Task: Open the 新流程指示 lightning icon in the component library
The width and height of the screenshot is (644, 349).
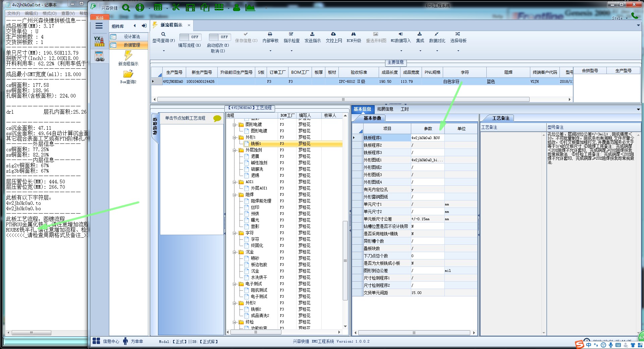Action: (x=128, y=55)
